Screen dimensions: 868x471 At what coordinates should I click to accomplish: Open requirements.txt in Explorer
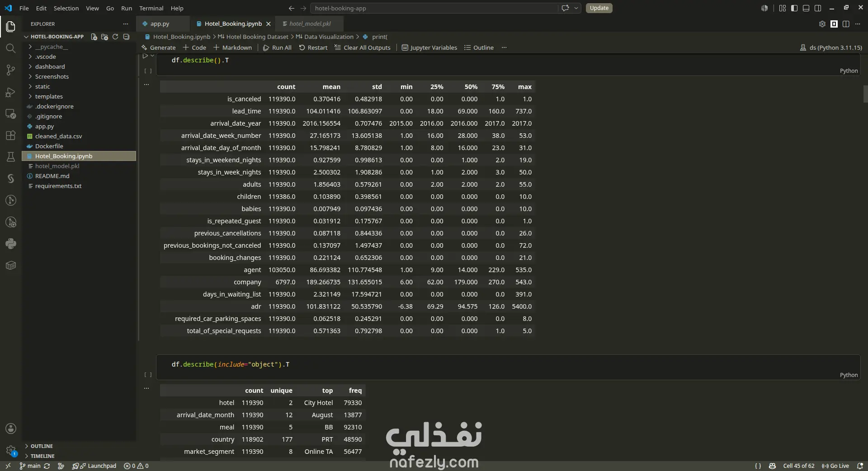pos(79,186)
